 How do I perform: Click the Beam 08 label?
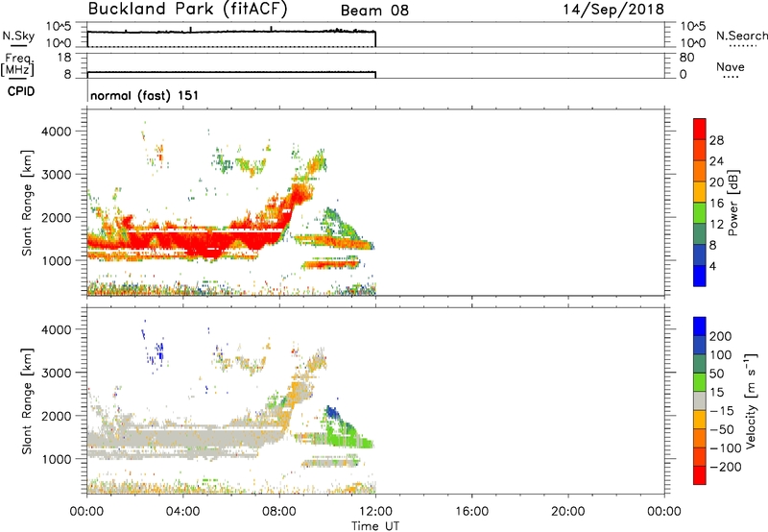coord(374,11)
